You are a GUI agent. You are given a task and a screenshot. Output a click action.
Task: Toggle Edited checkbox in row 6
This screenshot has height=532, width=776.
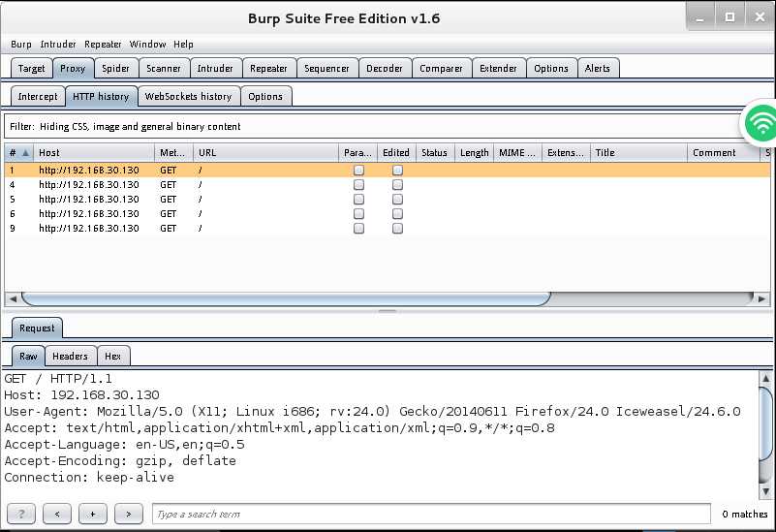tap(397, 214)
